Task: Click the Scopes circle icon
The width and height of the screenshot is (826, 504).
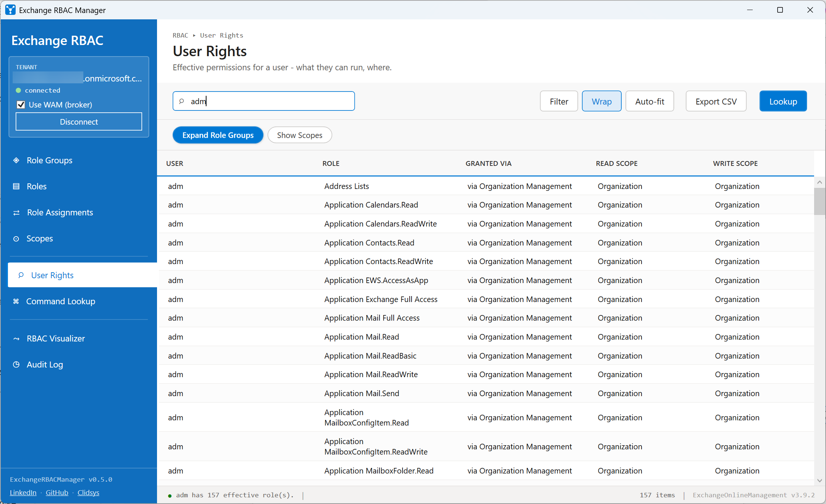Action: tap(16, 239)
